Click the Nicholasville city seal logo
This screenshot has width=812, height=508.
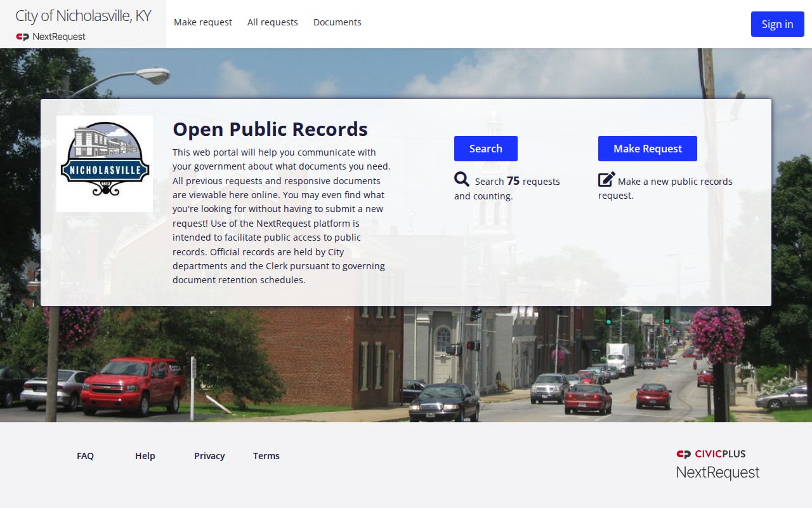click(105, 164)
